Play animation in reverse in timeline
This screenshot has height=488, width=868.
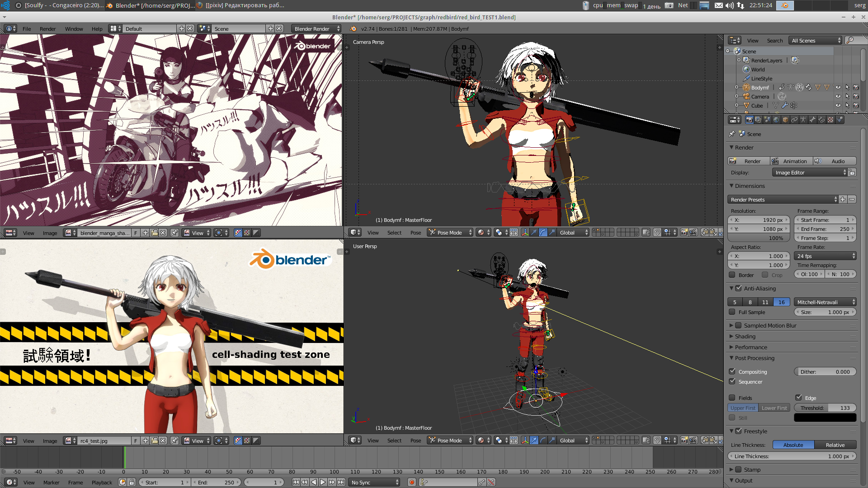tap(314, 482)
